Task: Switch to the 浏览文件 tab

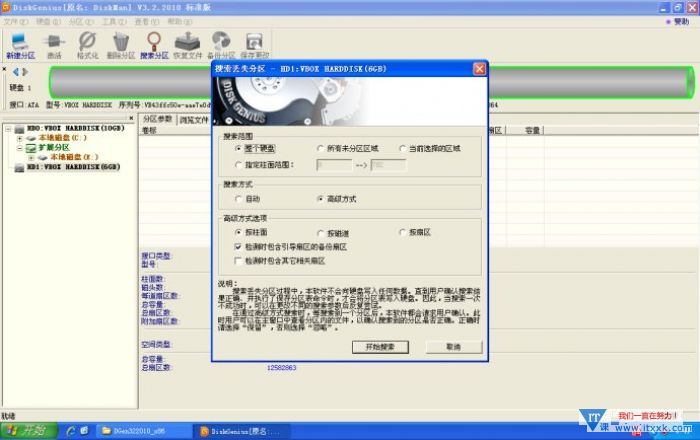Action: click(194, 120)
